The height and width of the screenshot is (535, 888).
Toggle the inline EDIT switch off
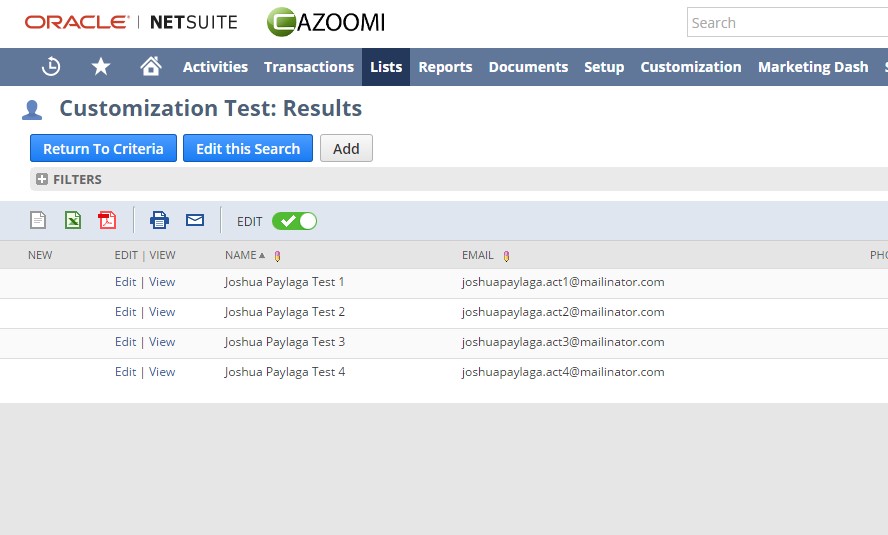[x=294, y=221]
